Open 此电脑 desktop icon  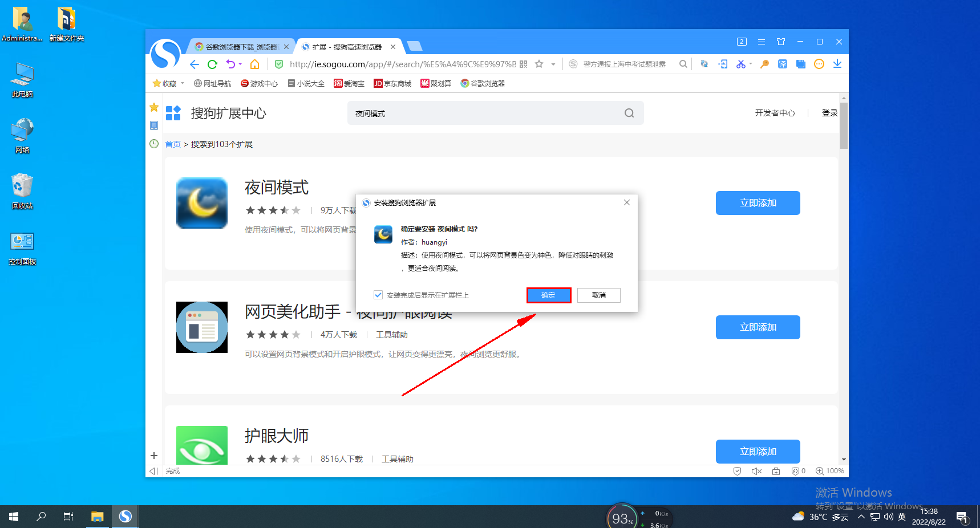(22, 80)
